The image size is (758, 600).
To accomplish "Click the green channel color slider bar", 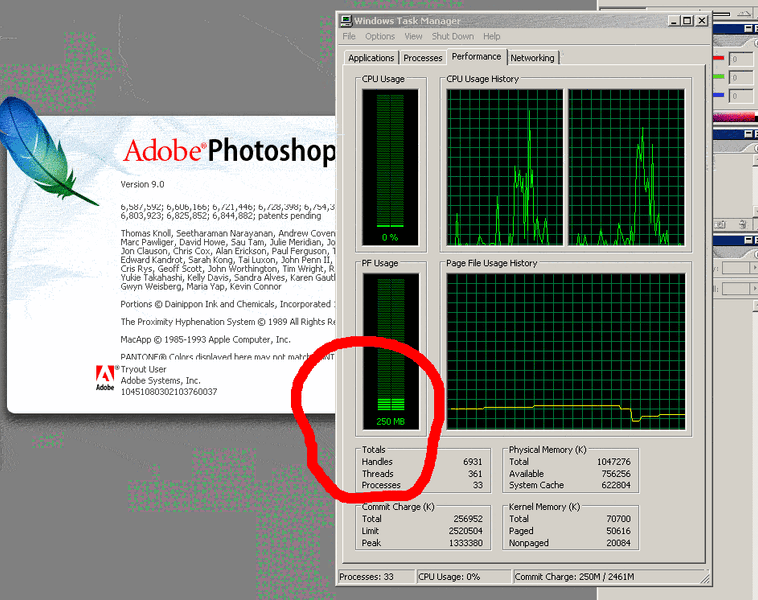I will pos(718,76).
